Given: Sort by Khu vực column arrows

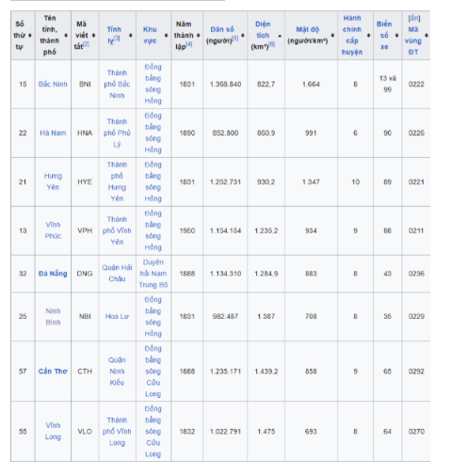Looking at the screenshot, I should [166, 36].
